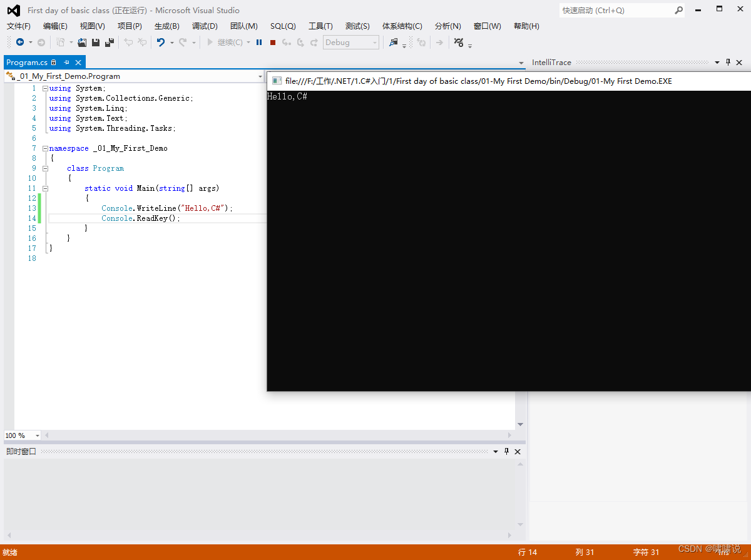Screen dimensions: 751x560
Task: Click the 列 31 status bar entry
Action: 585,552
